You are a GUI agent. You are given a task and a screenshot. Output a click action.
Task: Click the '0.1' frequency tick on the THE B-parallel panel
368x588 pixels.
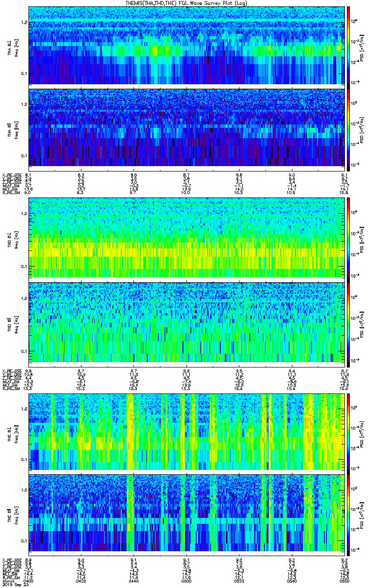pyautogui.click(x=24, y=540)
